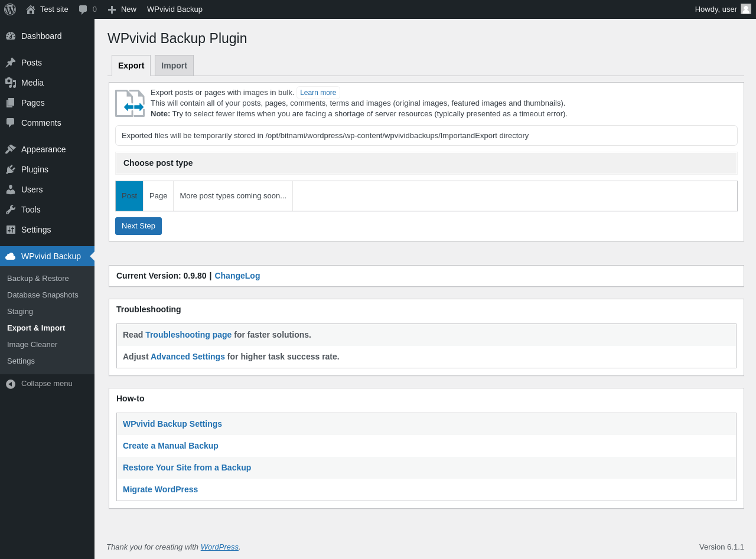Viewport: 756px width, 559px height.
Task: Open Database Snapshots submenu item
Action: pyautogui.click(x=43, y=295)
